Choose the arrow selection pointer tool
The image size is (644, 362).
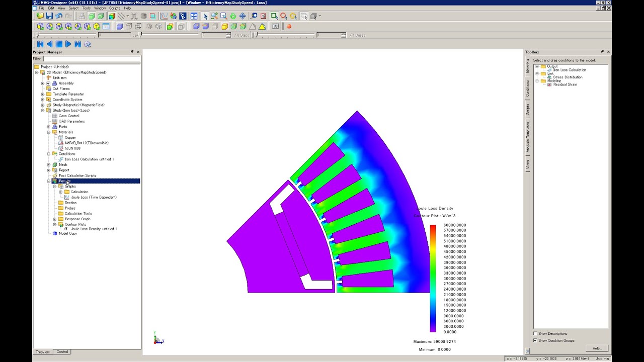coord(205,16)
